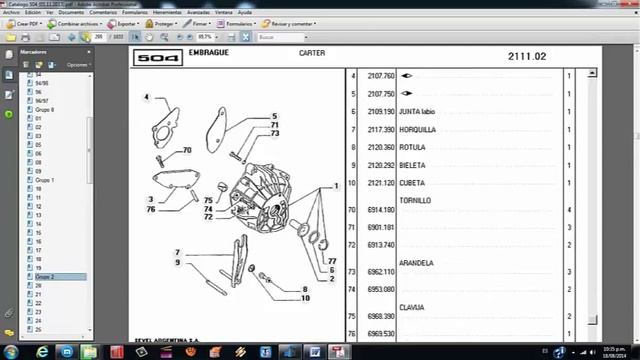640x360 pixels.
Task: Click the new bookmark icon
Action: pos(39,65)
